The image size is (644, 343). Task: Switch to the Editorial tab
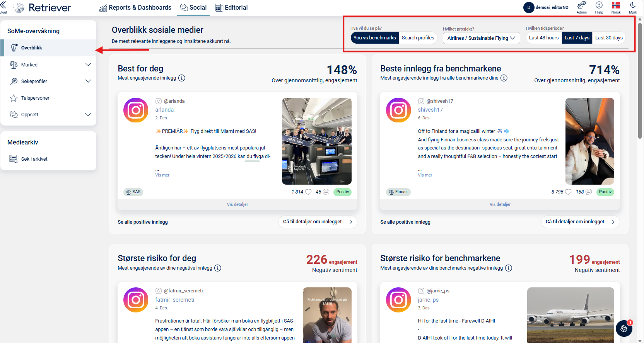pos(231,8)
